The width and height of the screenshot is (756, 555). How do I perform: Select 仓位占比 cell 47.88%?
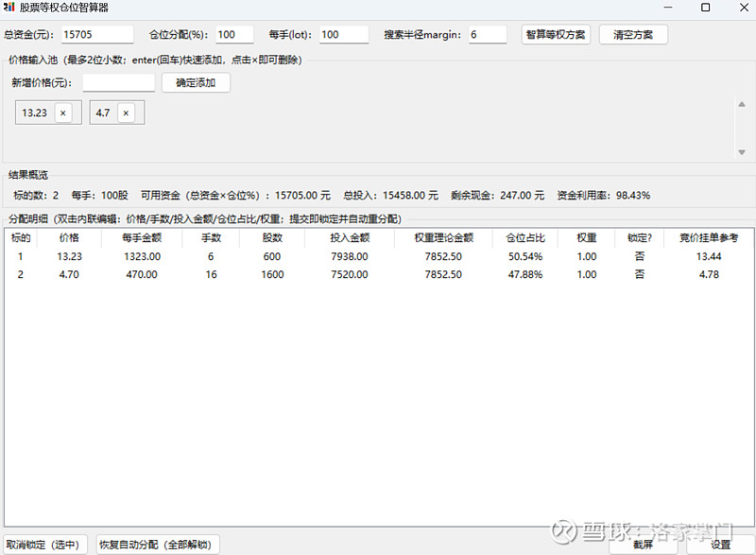point(525,274)
